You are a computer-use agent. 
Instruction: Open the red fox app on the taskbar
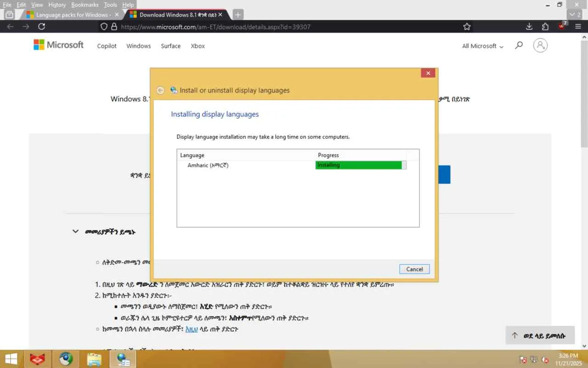pyautogui.click(x=37, y=359)
